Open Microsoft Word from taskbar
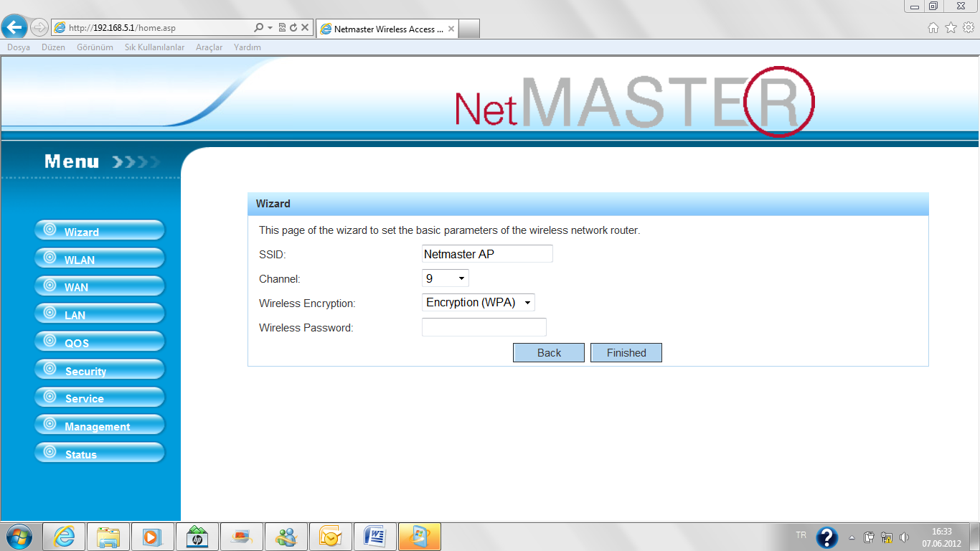980x551 pixels. click(x=375, y=537)
